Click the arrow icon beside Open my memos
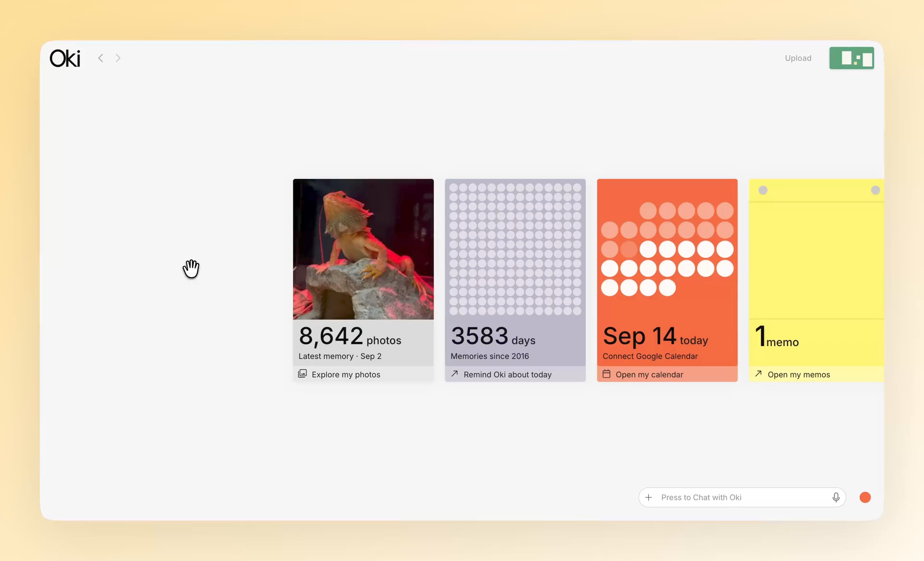924x561 pixels. (x=758, y=374)
